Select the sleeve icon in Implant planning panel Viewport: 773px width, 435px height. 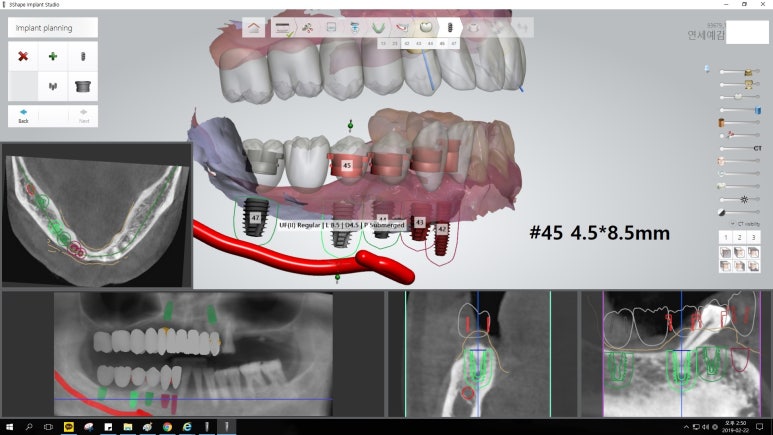point(84,87)
